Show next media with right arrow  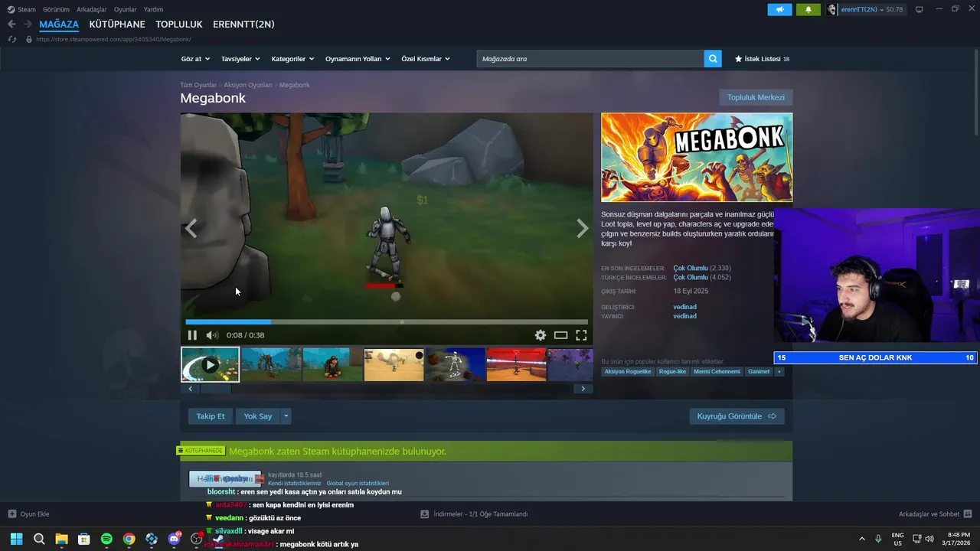click(x=583, y=228)
